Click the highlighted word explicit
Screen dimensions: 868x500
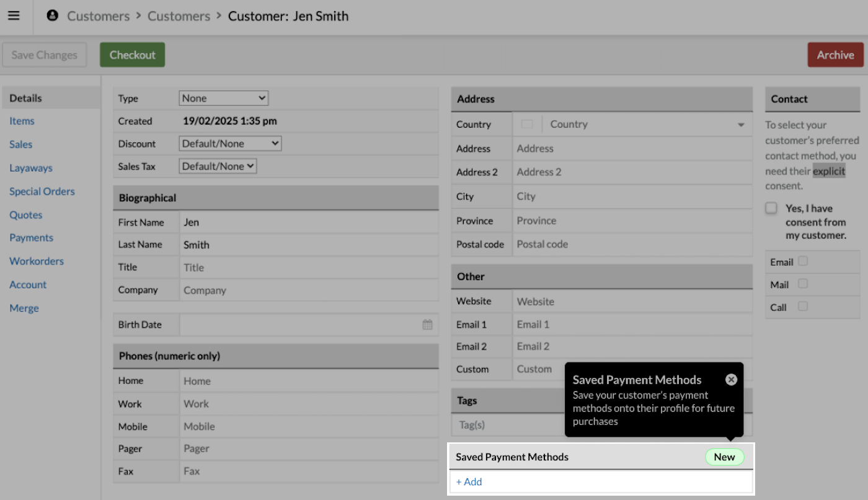[829, 171]
